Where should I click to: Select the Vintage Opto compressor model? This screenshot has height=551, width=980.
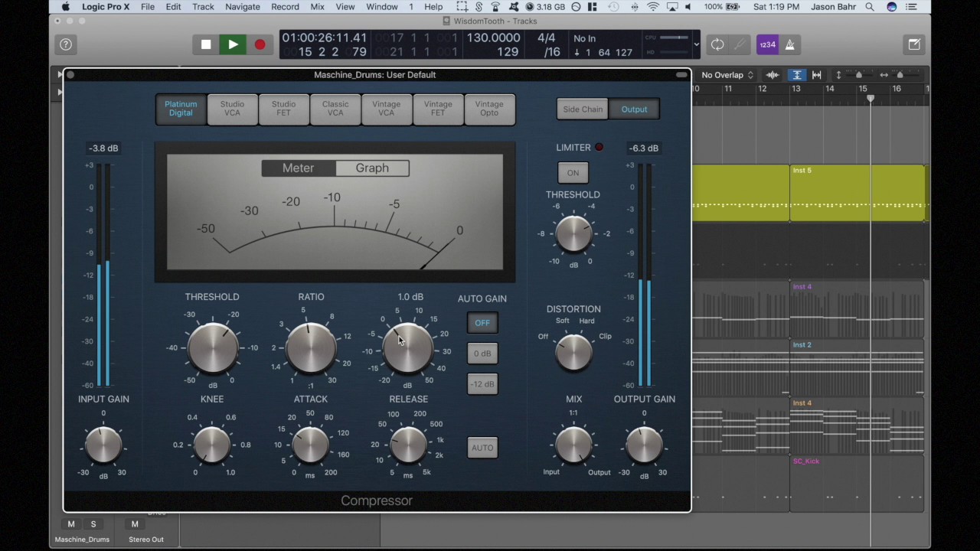click(x=489, y=109)
